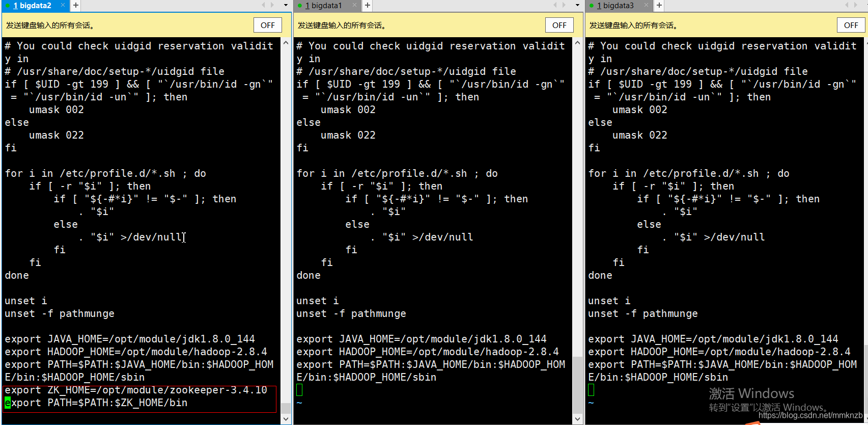868x425 pixels.
Task: Click 'export HADOOP_HOME' line in bigdata3 terminal
Action: point(719,352)
